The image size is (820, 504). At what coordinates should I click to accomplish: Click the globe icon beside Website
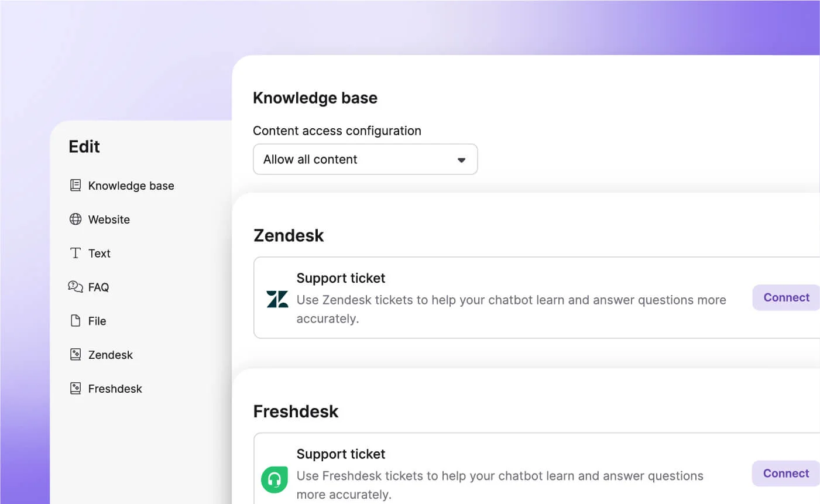point(76,219)
